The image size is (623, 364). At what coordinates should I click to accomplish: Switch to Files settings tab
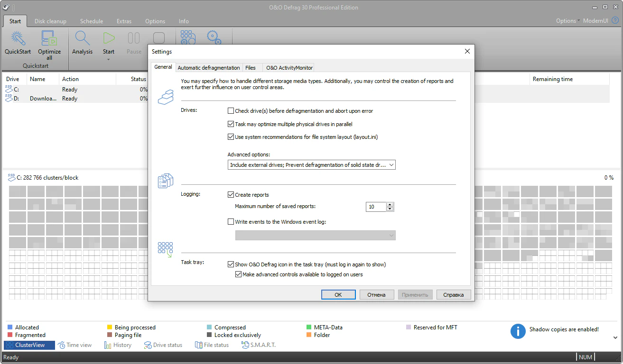click(x=251, y=68)
